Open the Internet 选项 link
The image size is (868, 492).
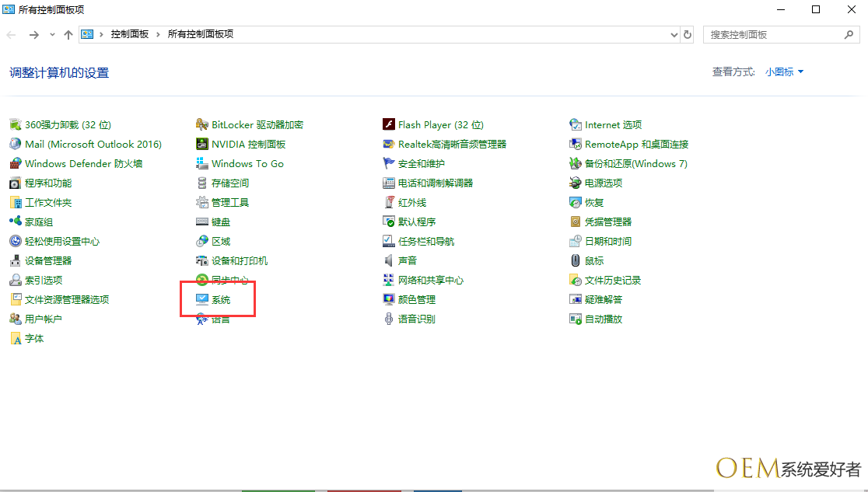pos(613,124)
